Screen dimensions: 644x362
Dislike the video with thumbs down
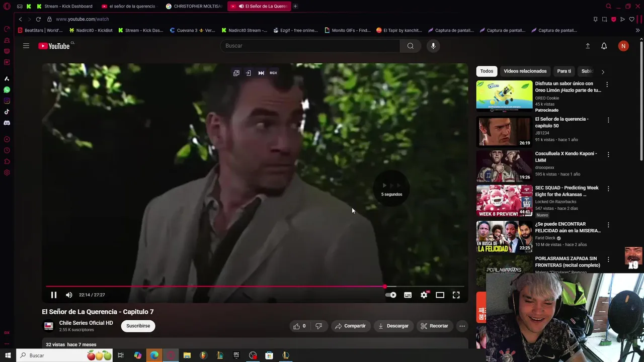[x=318, y=326]
